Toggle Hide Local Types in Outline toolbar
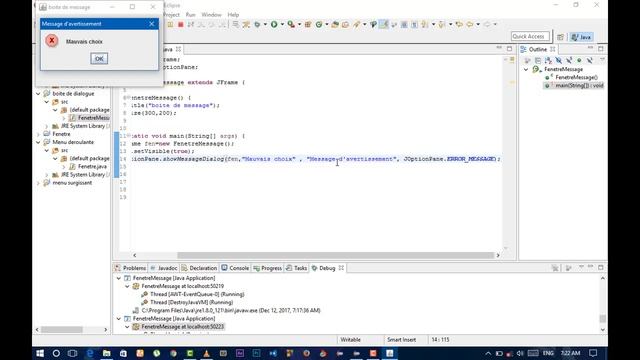 click(589, 60)
